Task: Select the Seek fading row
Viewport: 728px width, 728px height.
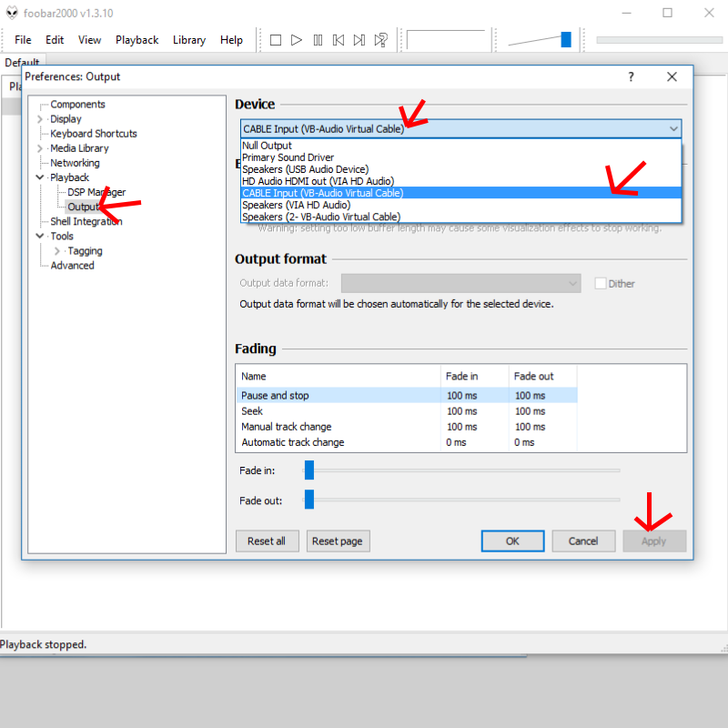Action: point(407,411)
